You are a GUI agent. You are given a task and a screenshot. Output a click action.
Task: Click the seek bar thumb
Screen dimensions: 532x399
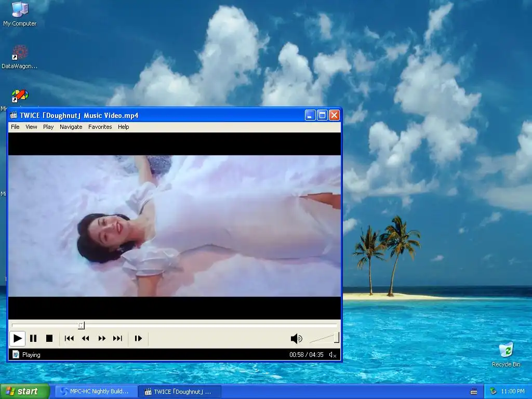[x=81, y=325]
